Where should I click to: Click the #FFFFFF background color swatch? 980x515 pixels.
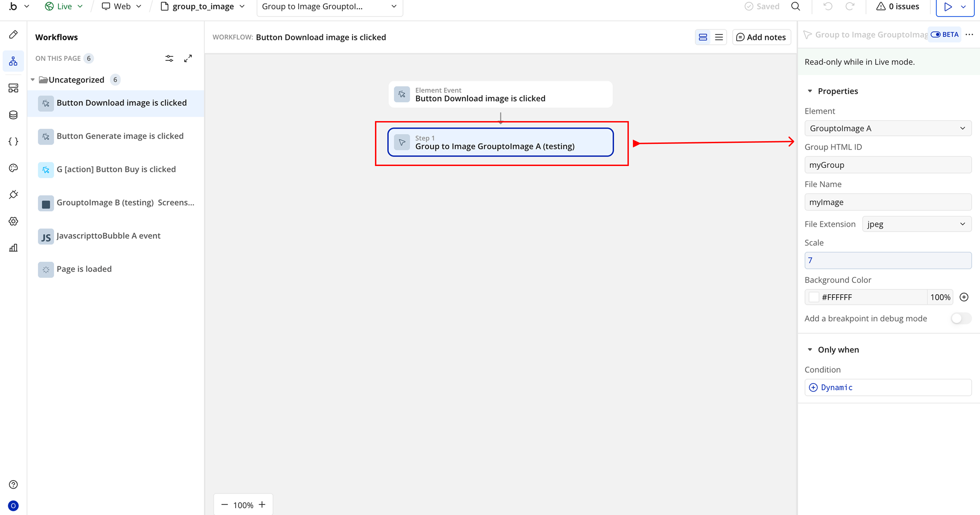pyautogui.click(x=814, y=297)
